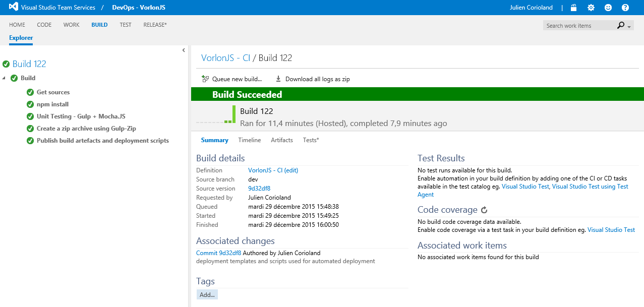Viewport: 644px width, 307px height.
Task: Click the Add... button under Tags
Action: click(207, 294)
